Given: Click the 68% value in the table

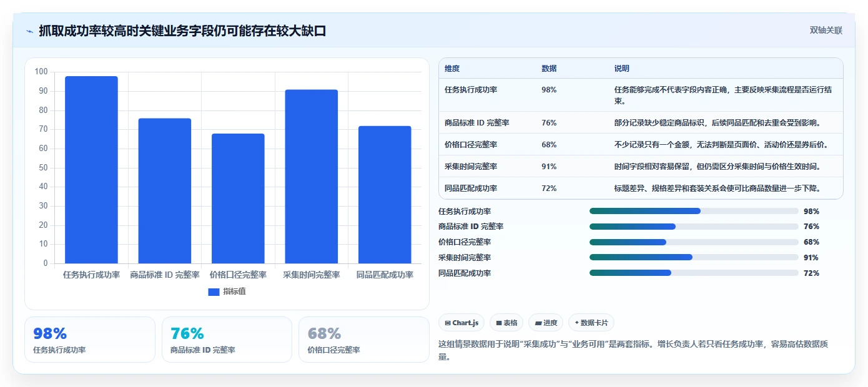Looking at the screenshot, I should coord(549,145).
